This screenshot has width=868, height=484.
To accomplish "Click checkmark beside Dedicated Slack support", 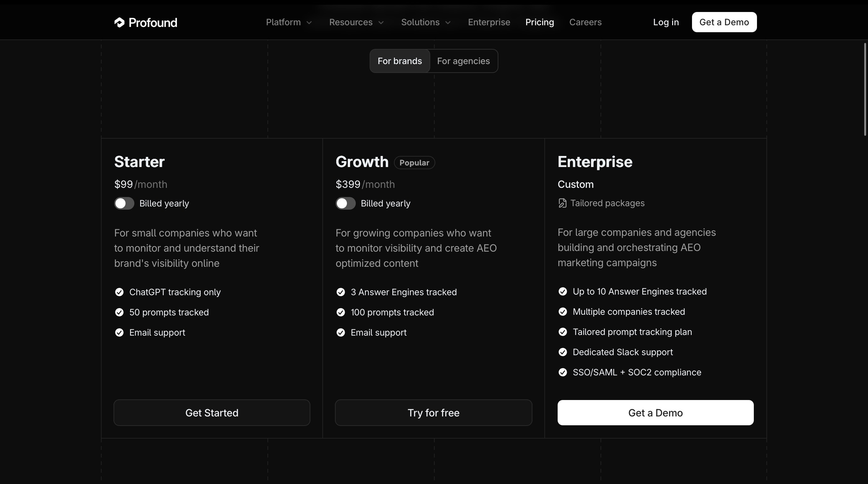I will click(563, 352).
